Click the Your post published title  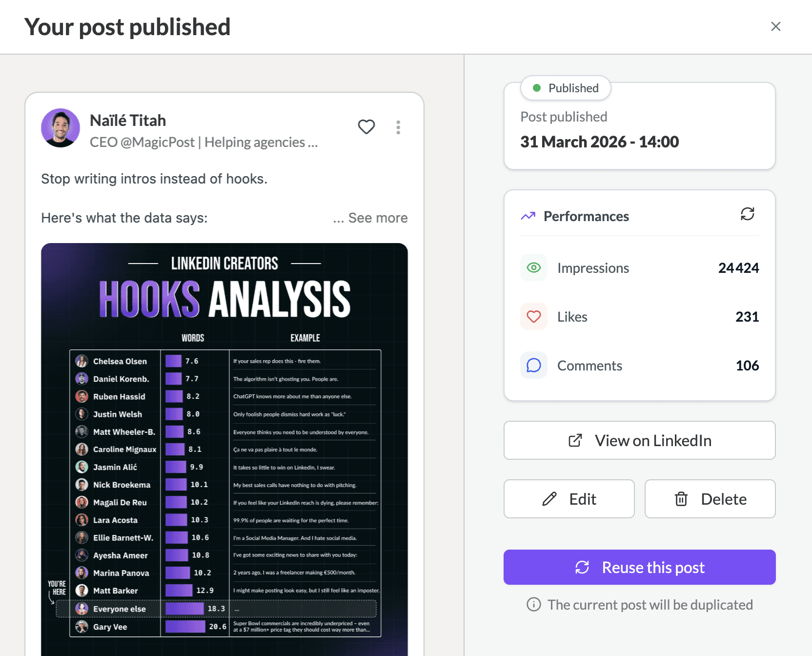pyautogui.click(x=127, y=27)
